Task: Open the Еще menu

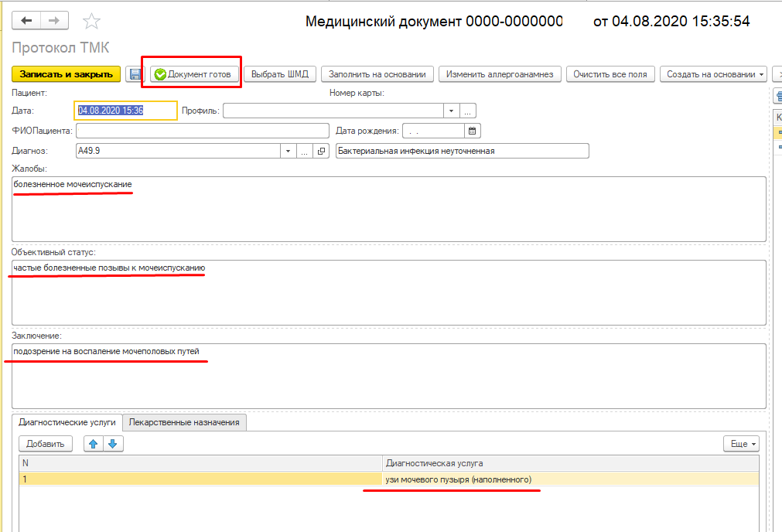Action: 741,444
